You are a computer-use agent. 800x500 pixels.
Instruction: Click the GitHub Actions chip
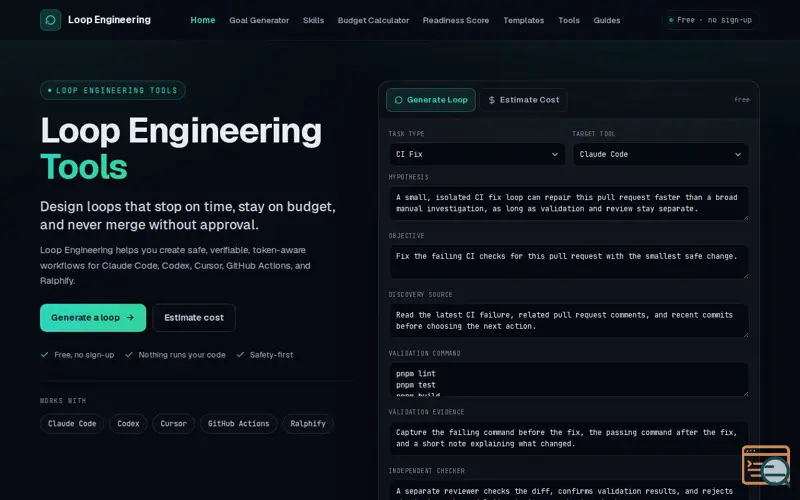coord(238,424)
